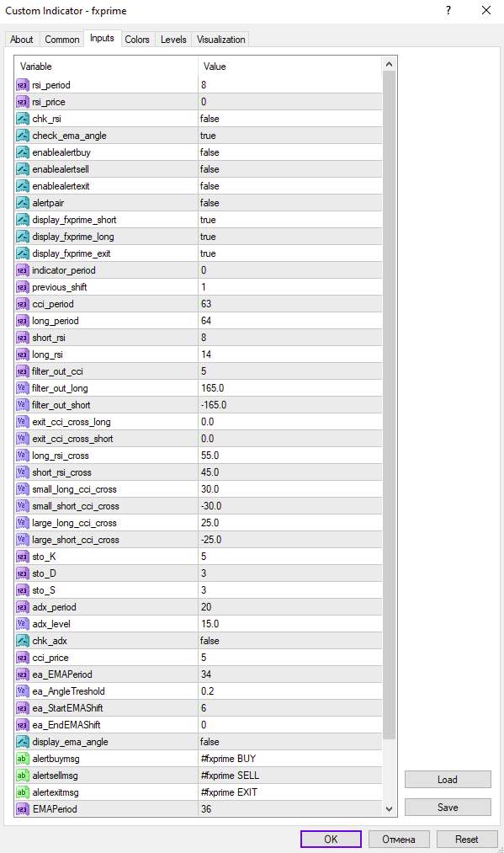Select the false value of chk_adx
504x853 pixels.
pyautogui.click(x=290, y=641)
